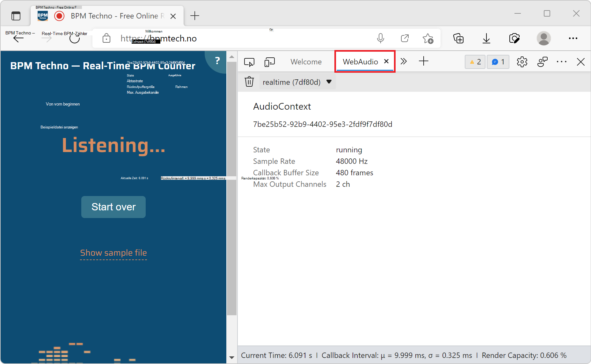Switch to the Welcome tab in DevTools
Viewport: 591px width, 364px height.
306,62
